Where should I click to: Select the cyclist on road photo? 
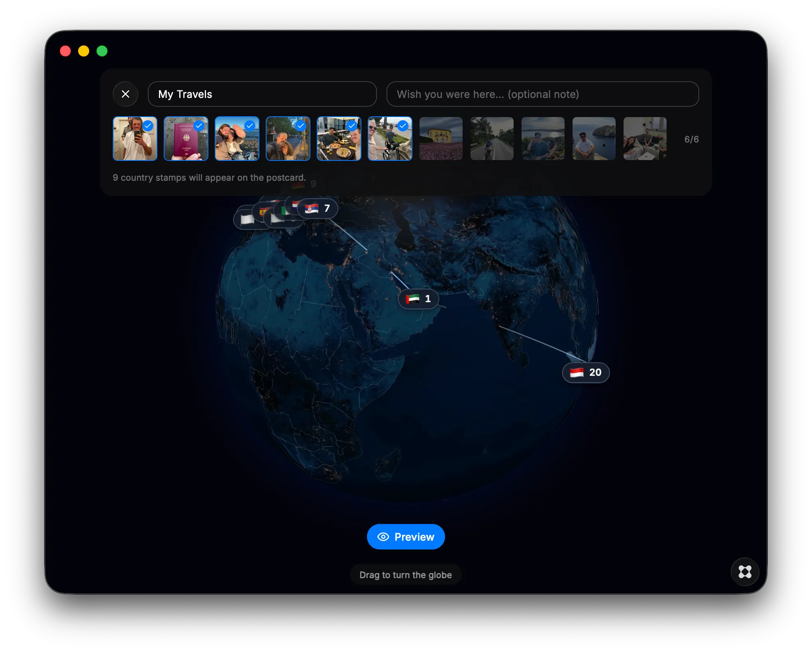tap(492, 139)
